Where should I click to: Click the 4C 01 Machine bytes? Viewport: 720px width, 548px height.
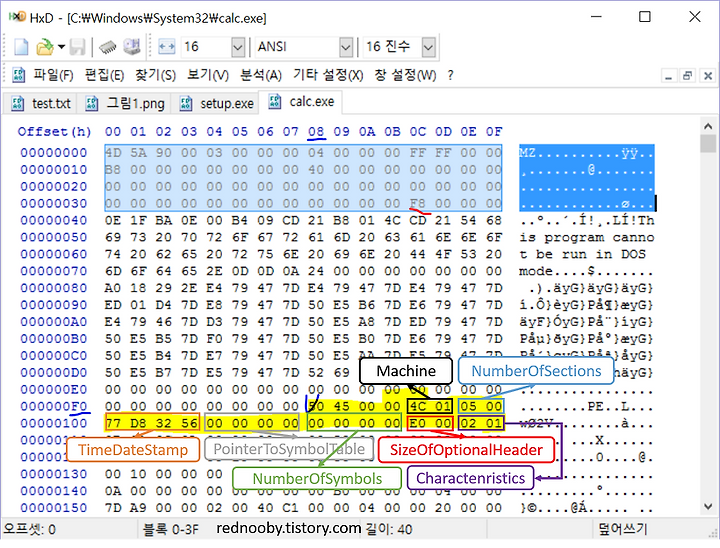430,407
